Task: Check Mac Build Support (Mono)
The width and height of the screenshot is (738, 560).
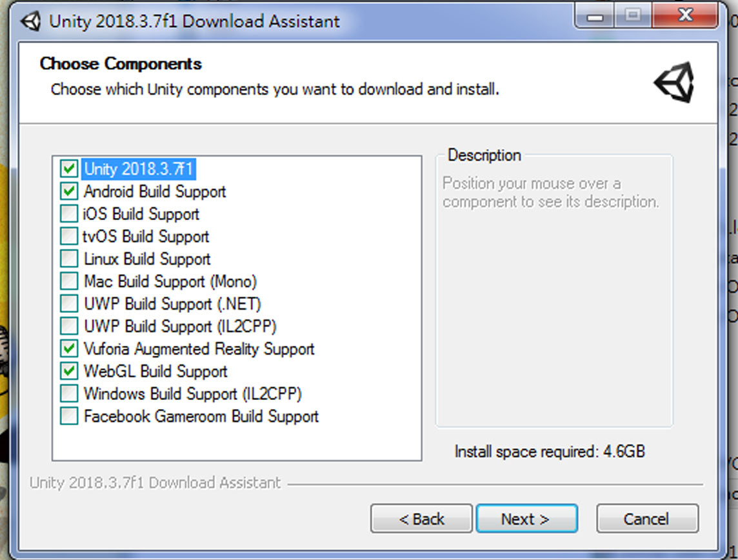Action: coord(68,282)
